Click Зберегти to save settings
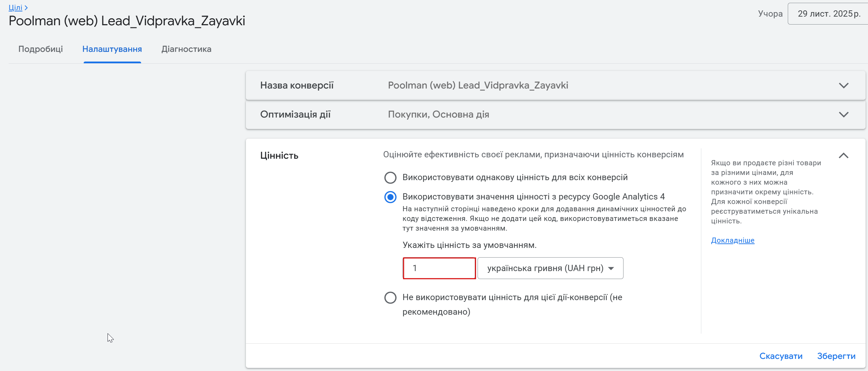 pyautogui.click(x=836, y=356)
